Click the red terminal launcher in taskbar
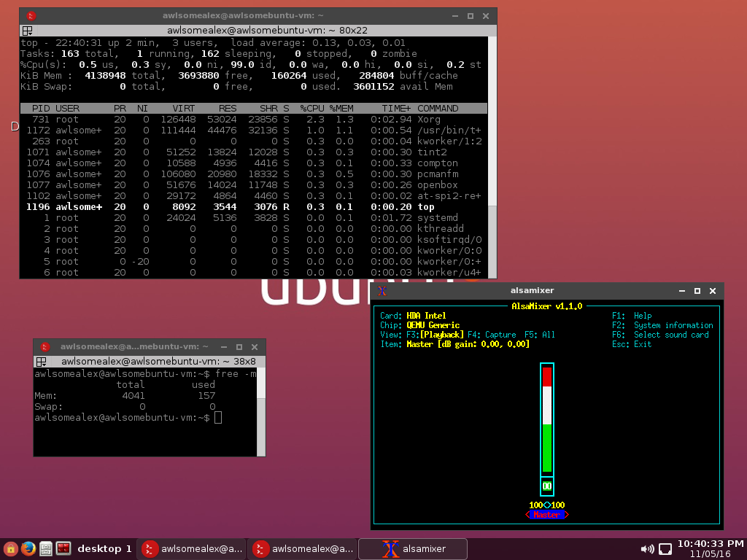The width and height of the screenshot is (747, 560). coord(63,548)
